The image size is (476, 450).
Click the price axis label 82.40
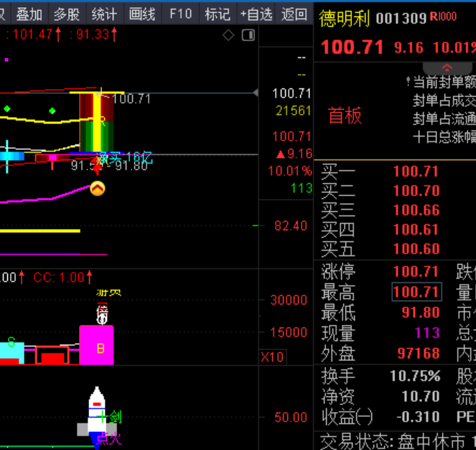click(x=291, y=226)
